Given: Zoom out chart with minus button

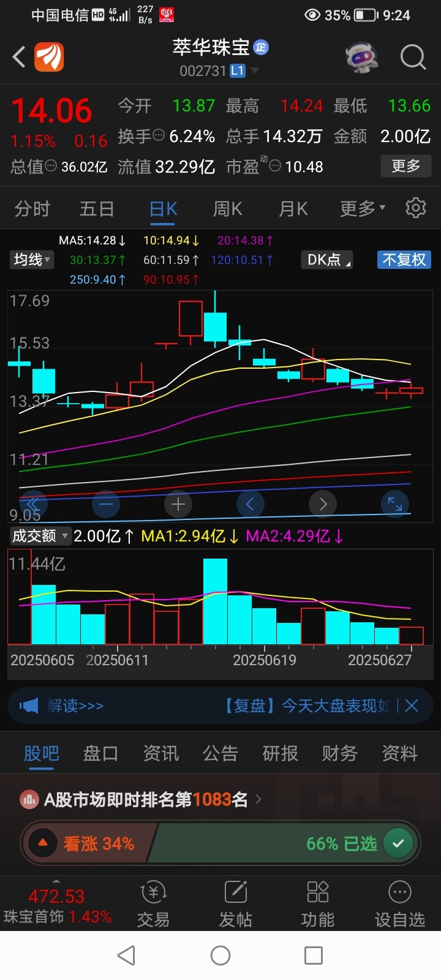Looking at the screenshot, I should [x=106, y=504].
